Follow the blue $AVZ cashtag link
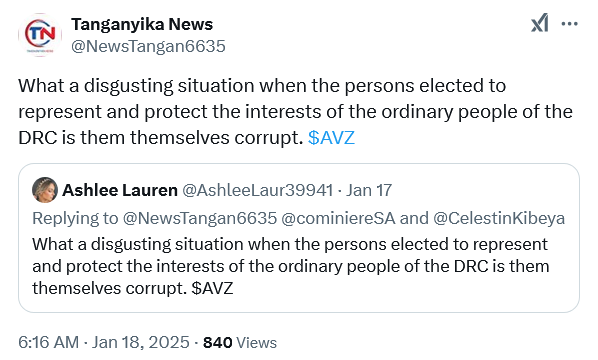Screen dimensions: 598x360 pyautogui.click(x=331, y=137)
